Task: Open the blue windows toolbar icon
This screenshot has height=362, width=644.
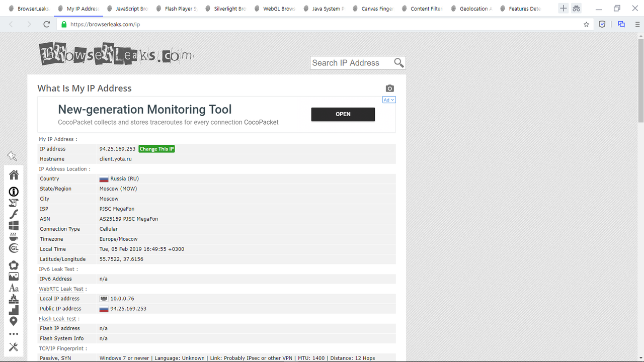Action: pyautogui.click(x=621, y=24)
